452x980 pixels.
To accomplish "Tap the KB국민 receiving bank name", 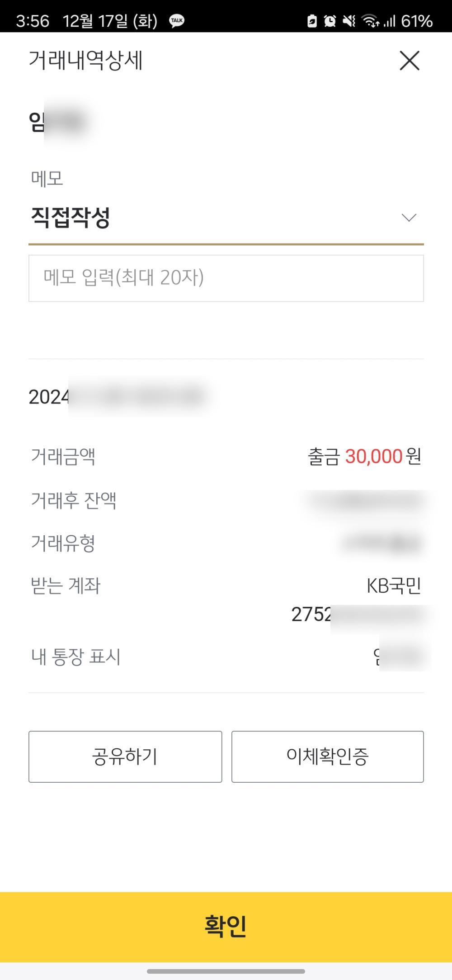I will click(394, 586).
